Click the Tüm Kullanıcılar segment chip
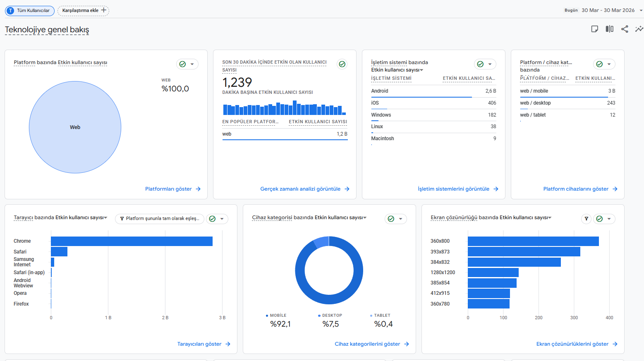Screen dimensions: 644x361 coord(30,11)
